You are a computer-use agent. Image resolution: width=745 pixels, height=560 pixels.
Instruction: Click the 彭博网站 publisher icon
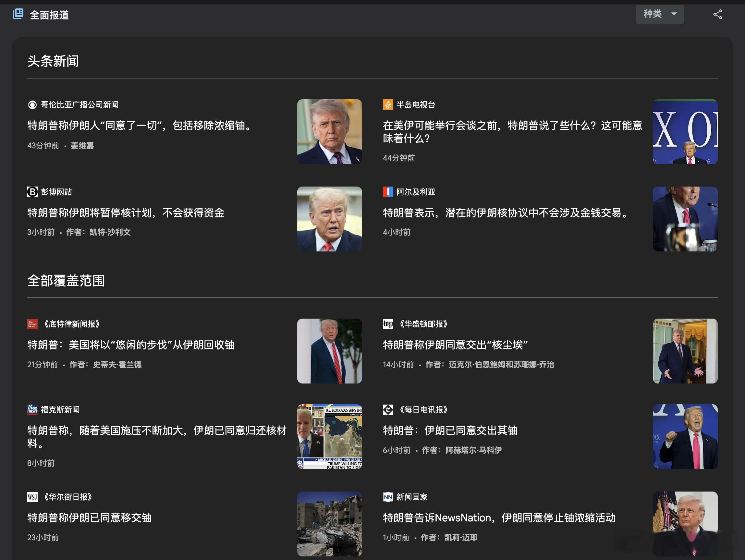(32, 192)
